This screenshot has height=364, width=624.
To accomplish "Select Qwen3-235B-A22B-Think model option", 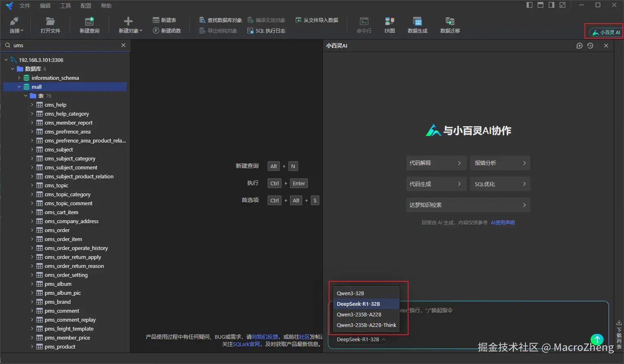I will click(x=366, y=325).
